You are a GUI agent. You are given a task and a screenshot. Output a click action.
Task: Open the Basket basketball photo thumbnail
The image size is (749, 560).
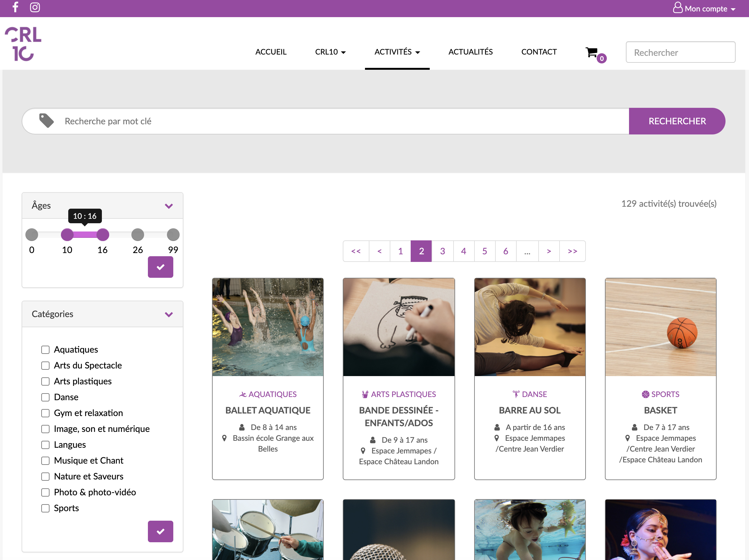[x=660, y=327]
